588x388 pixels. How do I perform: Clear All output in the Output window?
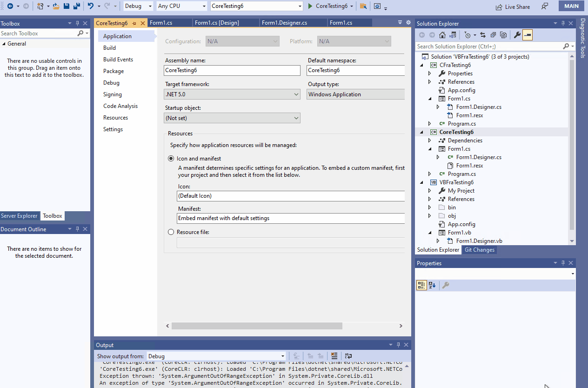[334, 356]
